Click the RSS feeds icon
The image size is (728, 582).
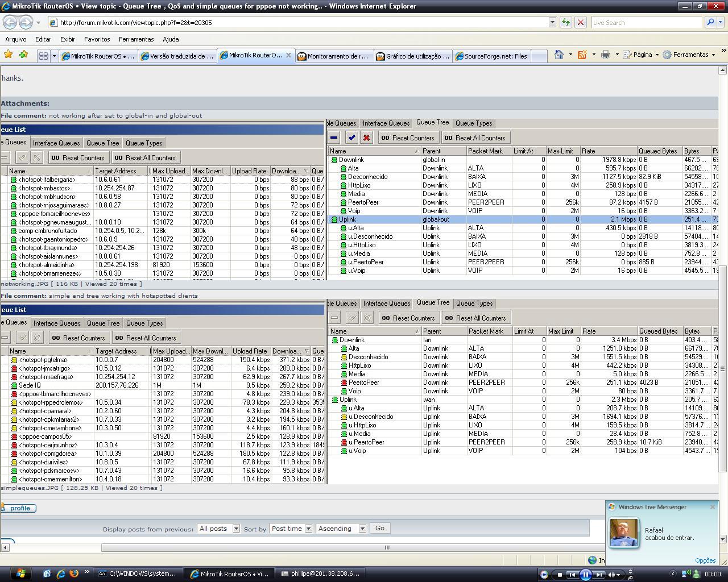[582, 55]
